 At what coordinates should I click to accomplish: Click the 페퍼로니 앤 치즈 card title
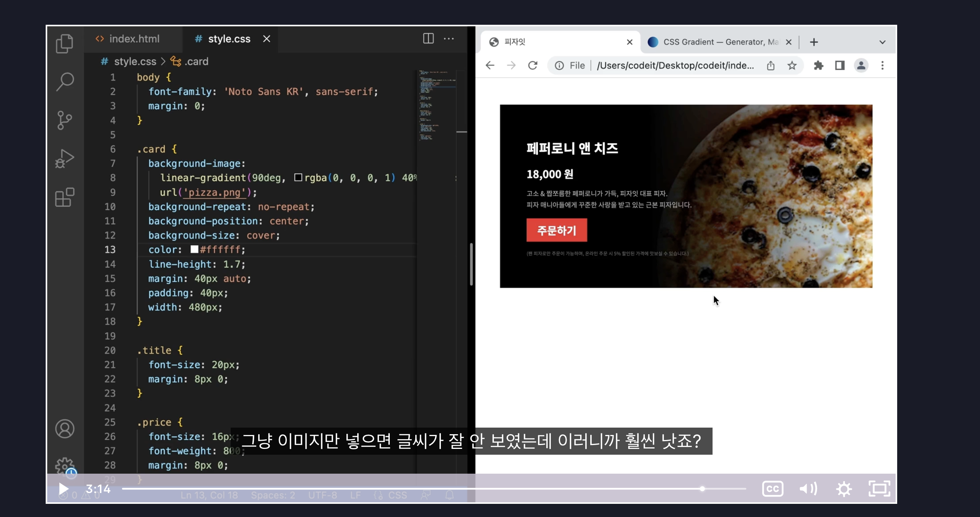coord(572,148)
